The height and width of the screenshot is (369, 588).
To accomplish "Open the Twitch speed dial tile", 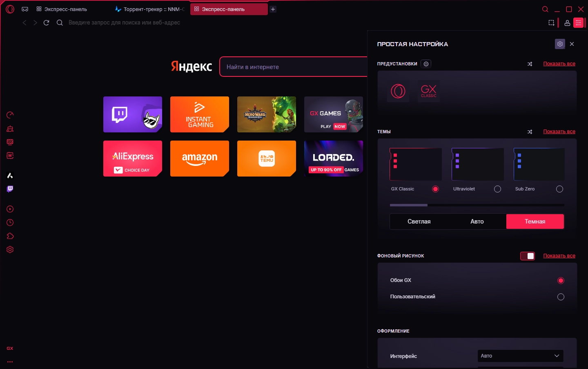I will [x=133, y=114].
